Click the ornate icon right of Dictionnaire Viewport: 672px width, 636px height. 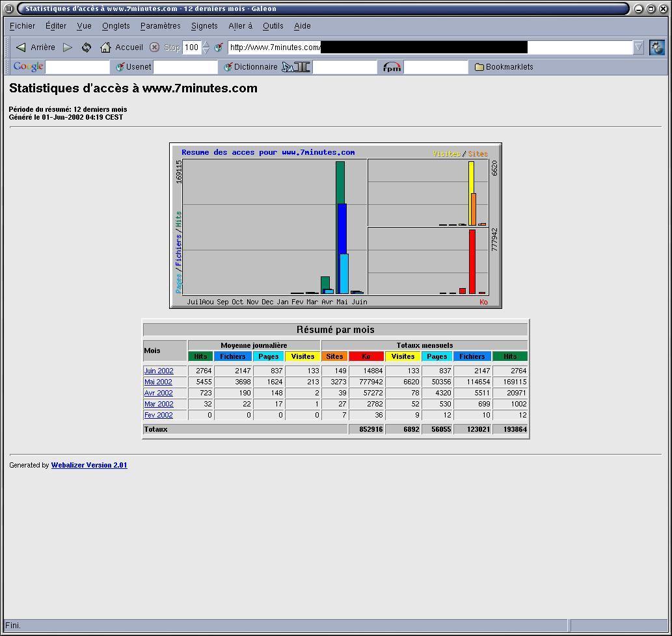(296, 67)
